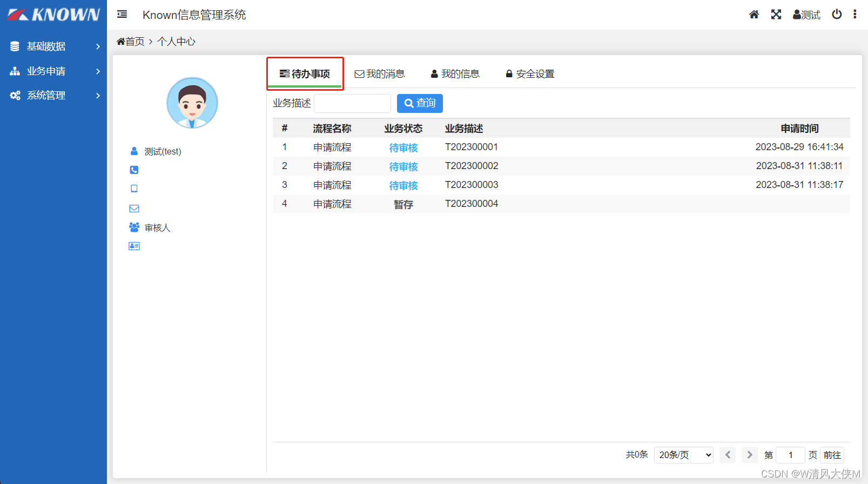Click the user avatar picture
Viewport: 868px width, 484px height.
coord(192,103)
